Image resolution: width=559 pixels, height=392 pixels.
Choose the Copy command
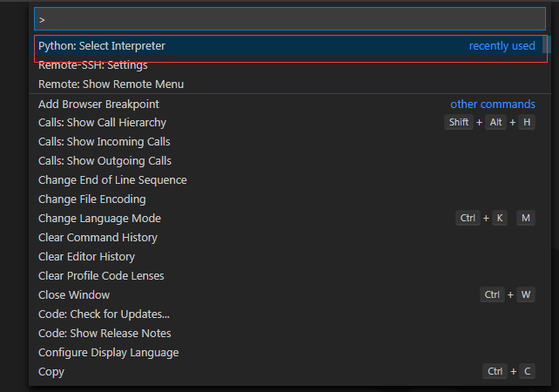coord(289,372)
